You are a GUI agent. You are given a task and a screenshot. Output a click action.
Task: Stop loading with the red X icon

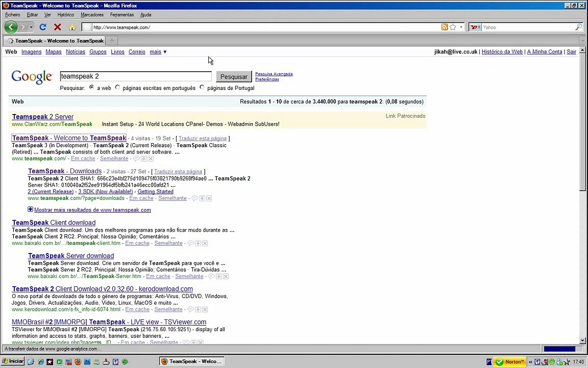(57, 27)
